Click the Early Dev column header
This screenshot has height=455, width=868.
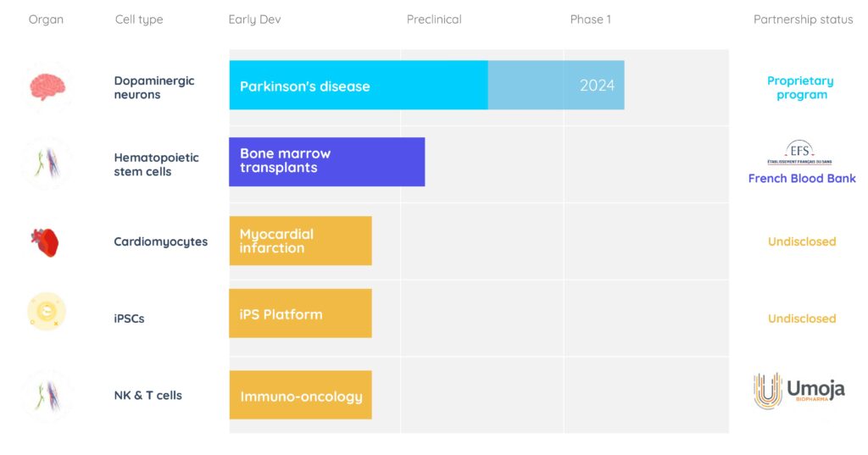point(254,19)
